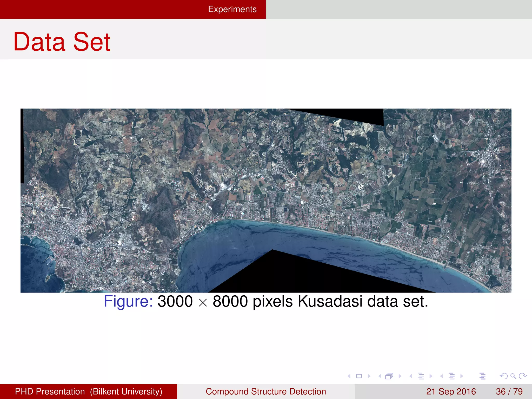Click the subsection navigation lines icon
Viewport: 532px width, 399px height.
[x=421, y=376]
